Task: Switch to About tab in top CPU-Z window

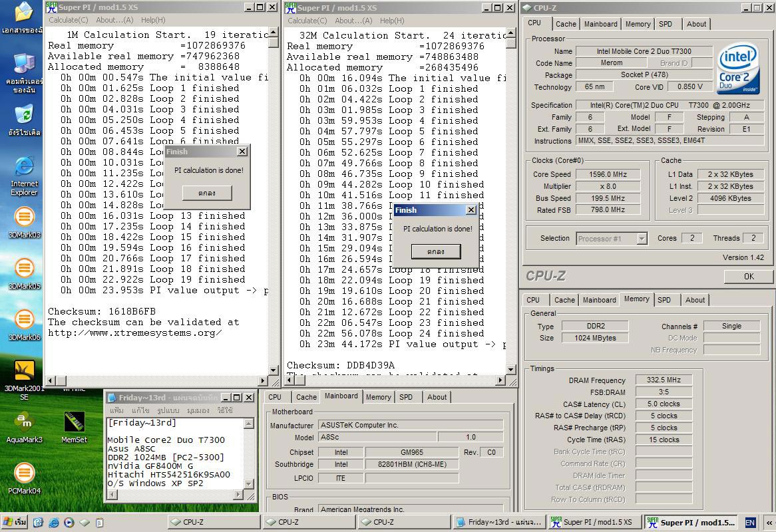Action: (696, 24)
